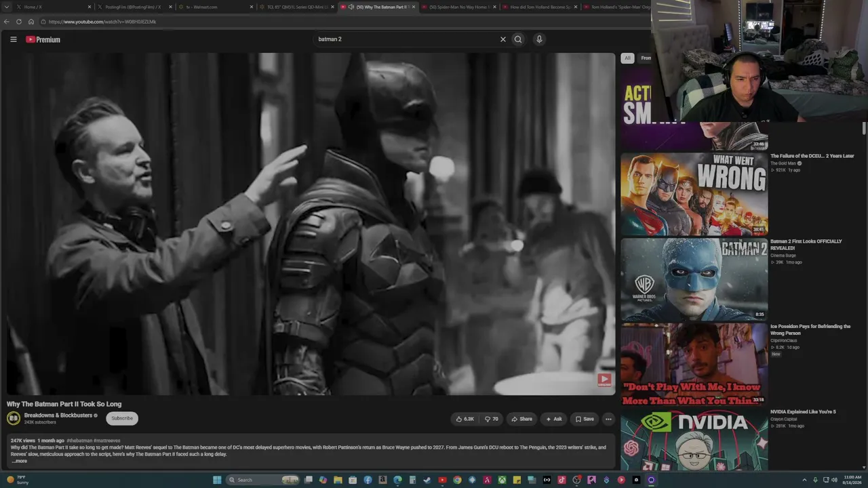Open the Ice Poseidon video thumbnail
The image size is (868, 488).
694,365
